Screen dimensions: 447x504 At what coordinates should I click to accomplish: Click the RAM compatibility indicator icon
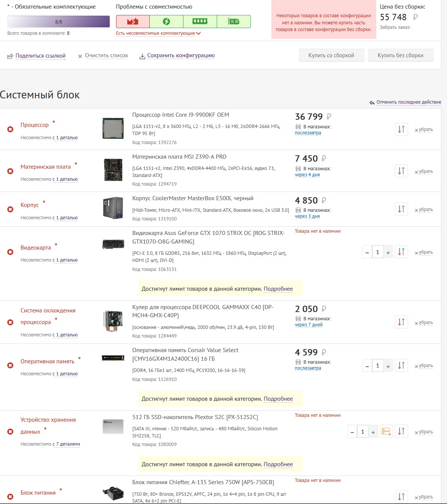coord(200,22)
